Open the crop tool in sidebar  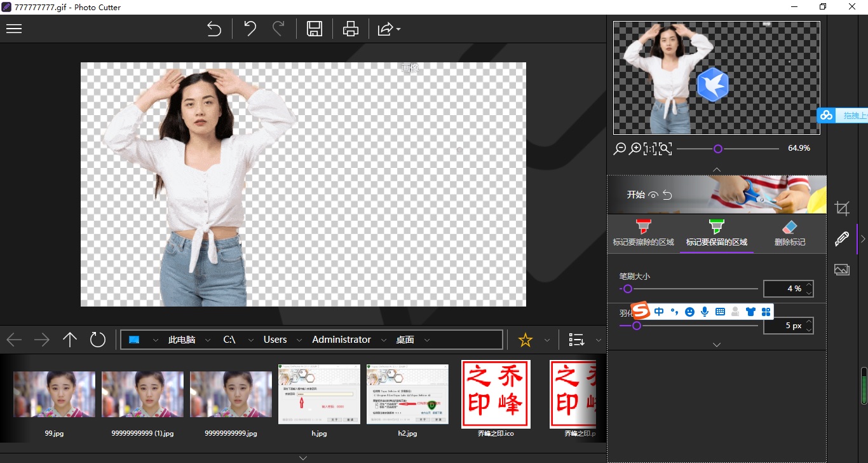(842, 208)
